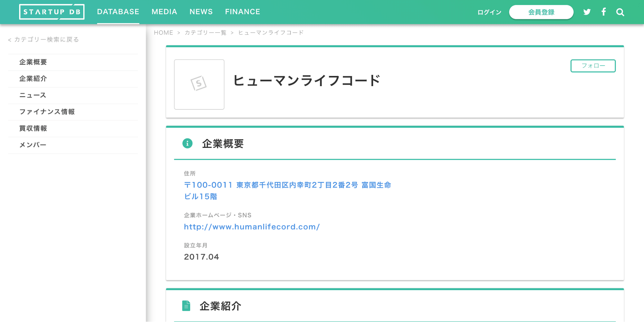Image resolution: width=644 pixels, height=322 pixels.
Task: Go back via カテゴリー検索に戻る link
Action: (43, 40)
